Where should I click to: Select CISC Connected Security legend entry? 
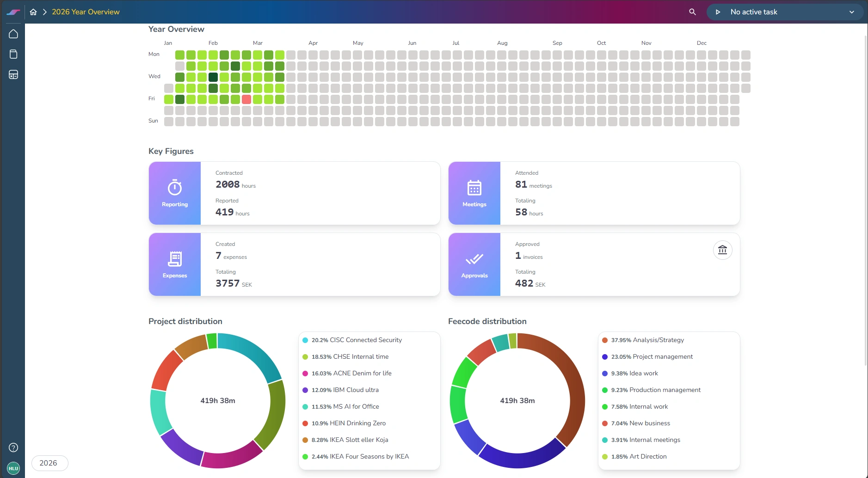coord(356,340)
